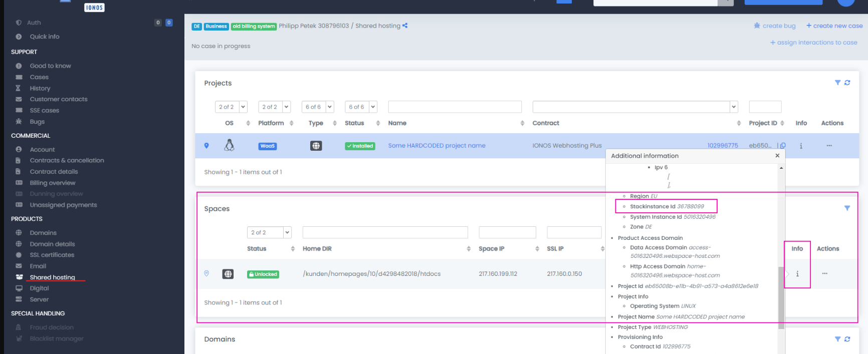The width and height of the screenshot is (868, 354).
Task: Close the Additional information popup
Action: [x=777, y=156]
